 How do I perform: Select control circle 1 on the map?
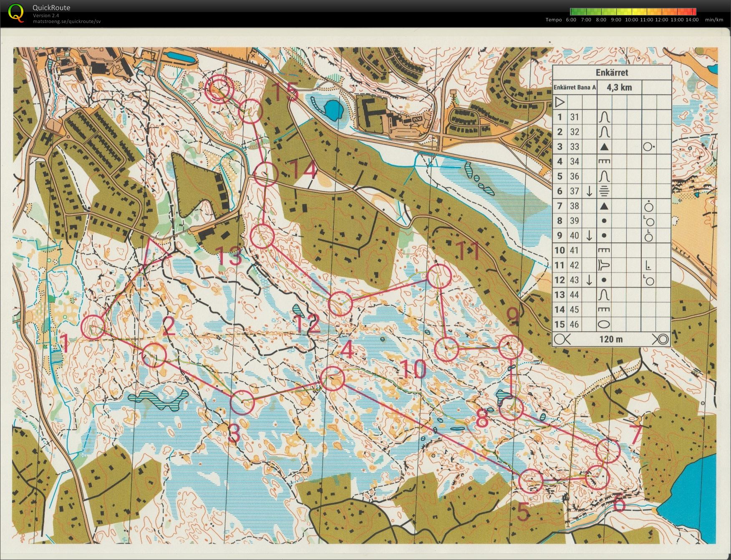pos(93,327)
